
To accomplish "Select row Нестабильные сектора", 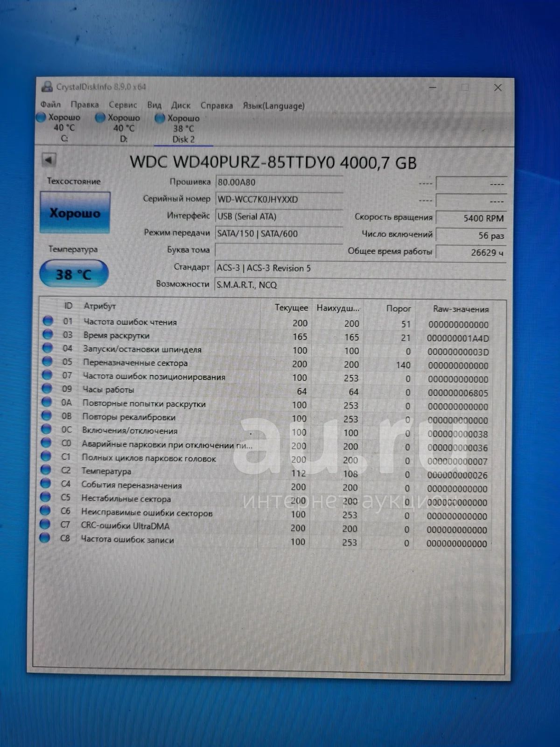I will click(265, 500).
